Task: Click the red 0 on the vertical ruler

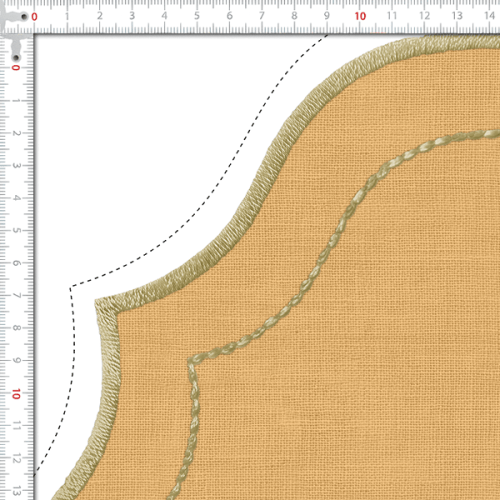Action: pos(16,68)
